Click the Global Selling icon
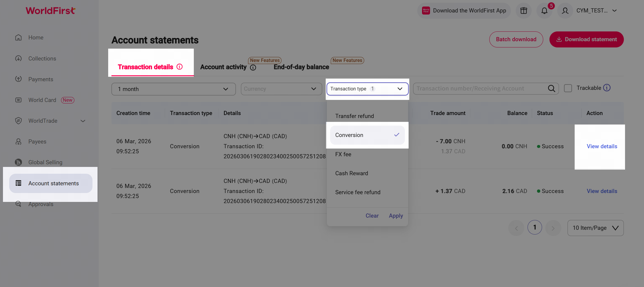644x287 pixels. [x=18, y=162]
